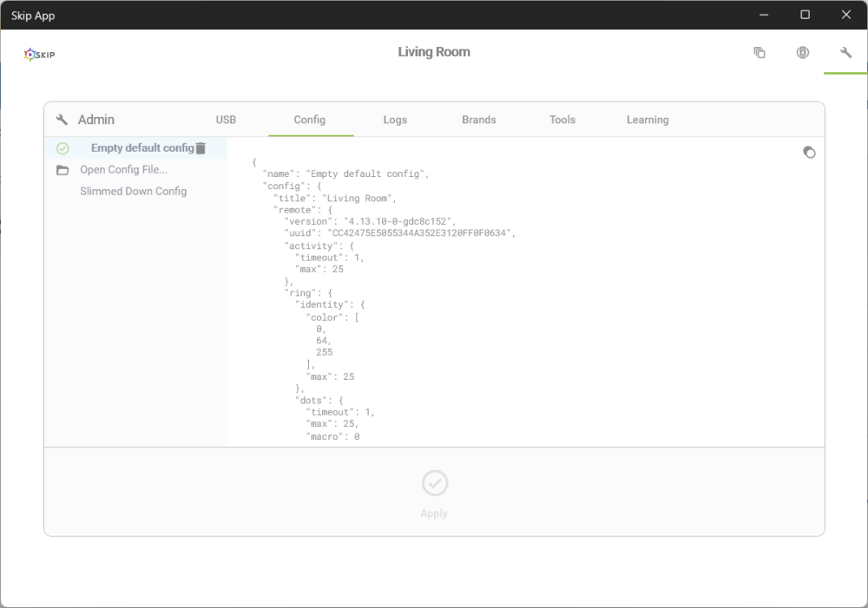
Task: Open the remote/globe icon in header
Action: tap(803, 53)
